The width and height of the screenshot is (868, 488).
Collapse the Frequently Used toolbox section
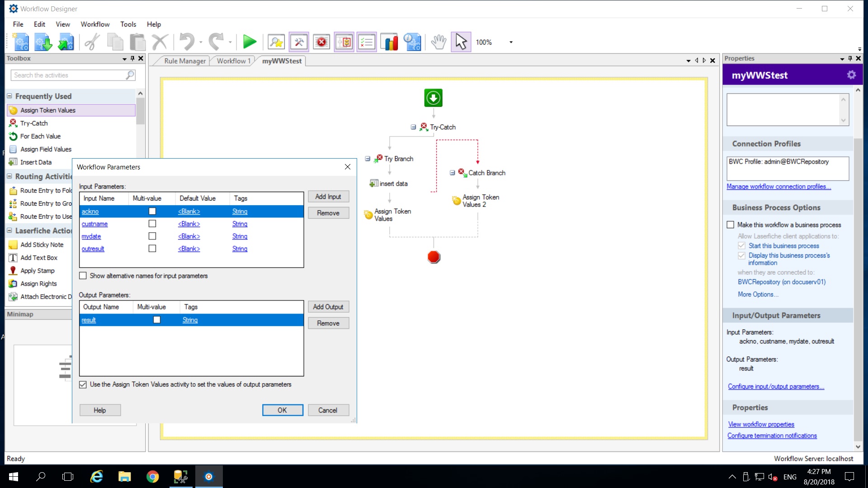pos(9,96)
